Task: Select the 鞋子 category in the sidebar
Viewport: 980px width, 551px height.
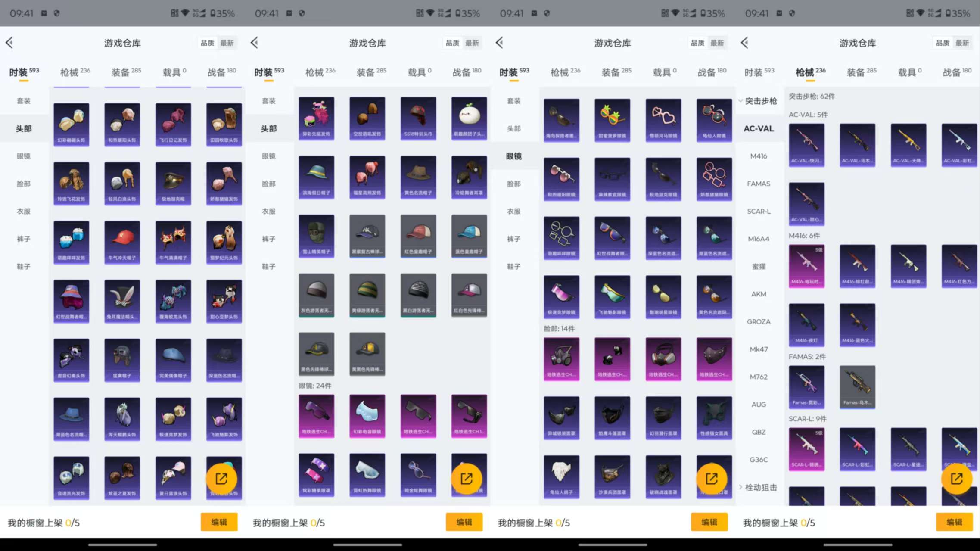Action: (x=24, y=266)
